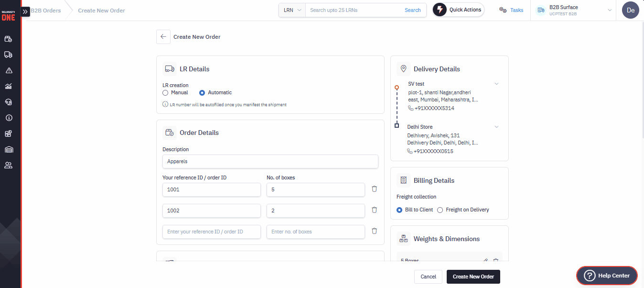Open the orders box icon in sidebar

click(x=8, y=39)
